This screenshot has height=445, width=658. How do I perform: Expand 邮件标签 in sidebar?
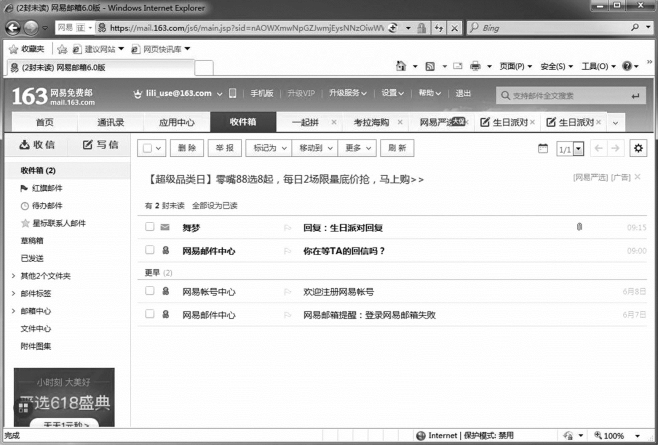[13, 293]
